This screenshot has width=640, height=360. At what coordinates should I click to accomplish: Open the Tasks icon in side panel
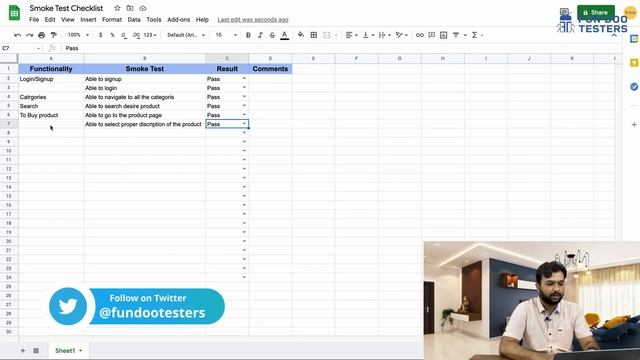coord(634,87)
